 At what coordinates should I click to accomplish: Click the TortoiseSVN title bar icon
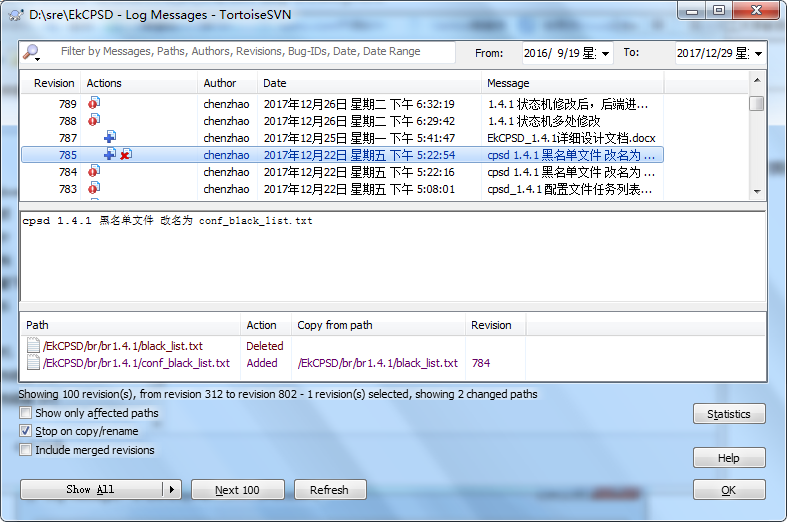[16, 15]
